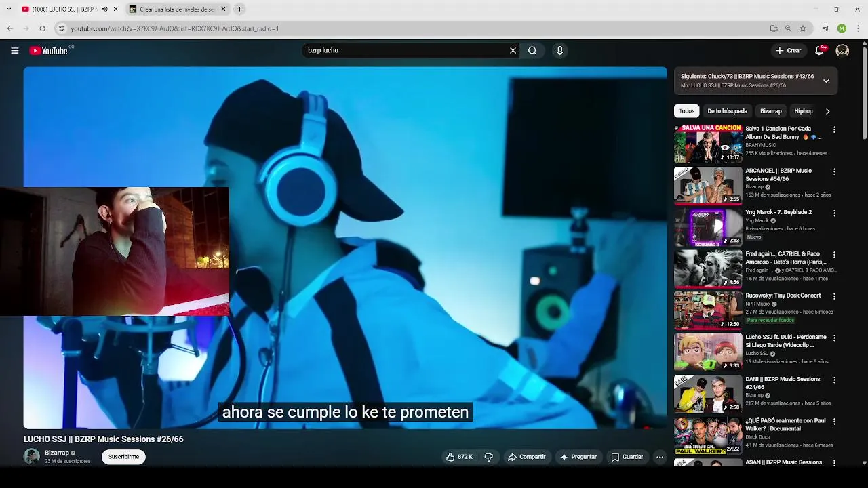The image size is (868, 488).
Task: Open Yng Marck Beyblade 2 thumbnail
Action: pyautogui.click(x=708, y=227)
